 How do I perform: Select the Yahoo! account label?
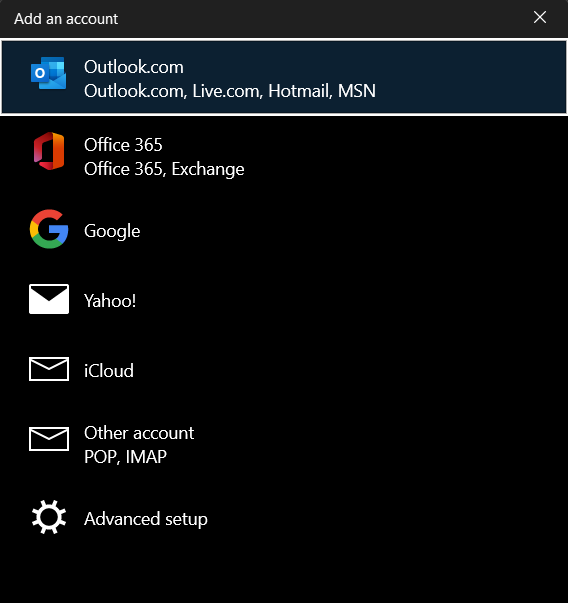point(110,301)
